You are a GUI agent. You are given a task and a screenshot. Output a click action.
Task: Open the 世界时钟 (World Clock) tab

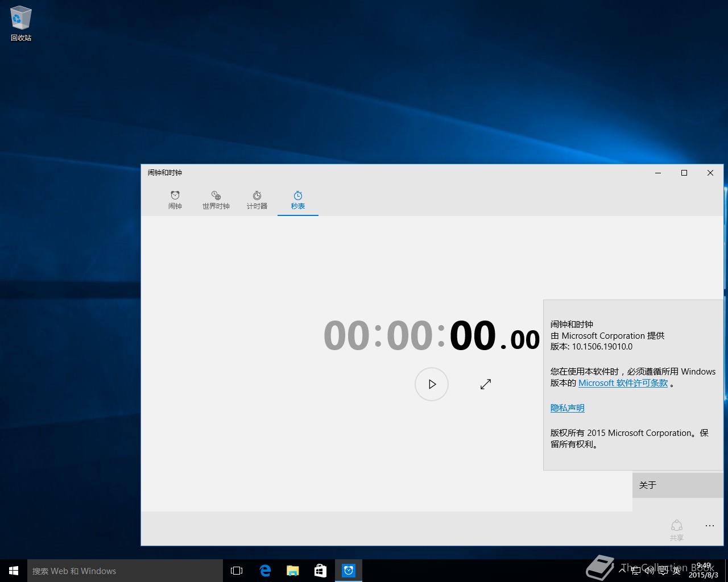216,200
